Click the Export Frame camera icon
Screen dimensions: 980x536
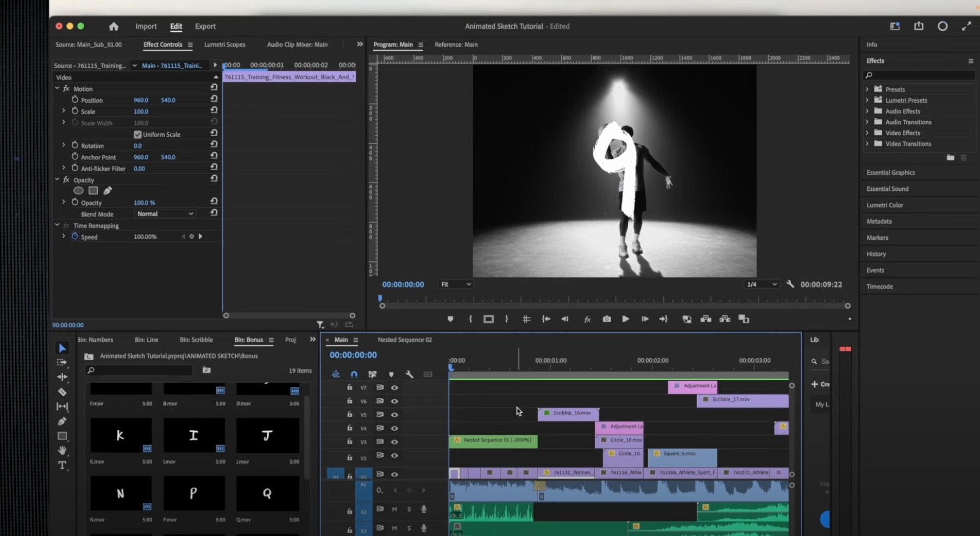pyautogui.click(x=607, y=319)
